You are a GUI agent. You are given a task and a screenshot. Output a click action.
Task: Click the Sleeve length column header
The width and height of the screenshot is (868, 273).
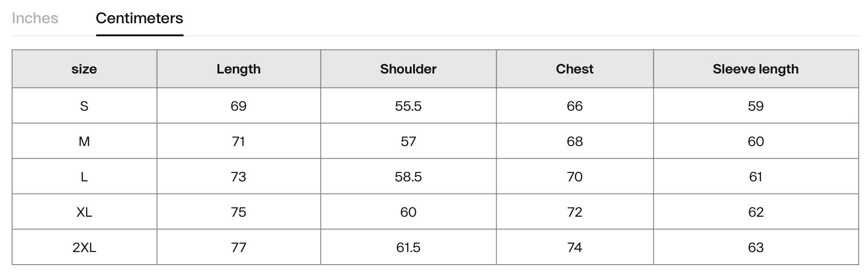pos(755,69)
